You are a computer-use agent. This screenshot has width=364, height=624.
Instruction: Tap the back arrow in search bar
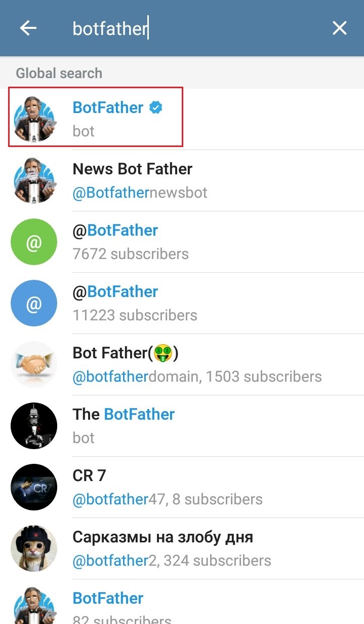point(28,28)
